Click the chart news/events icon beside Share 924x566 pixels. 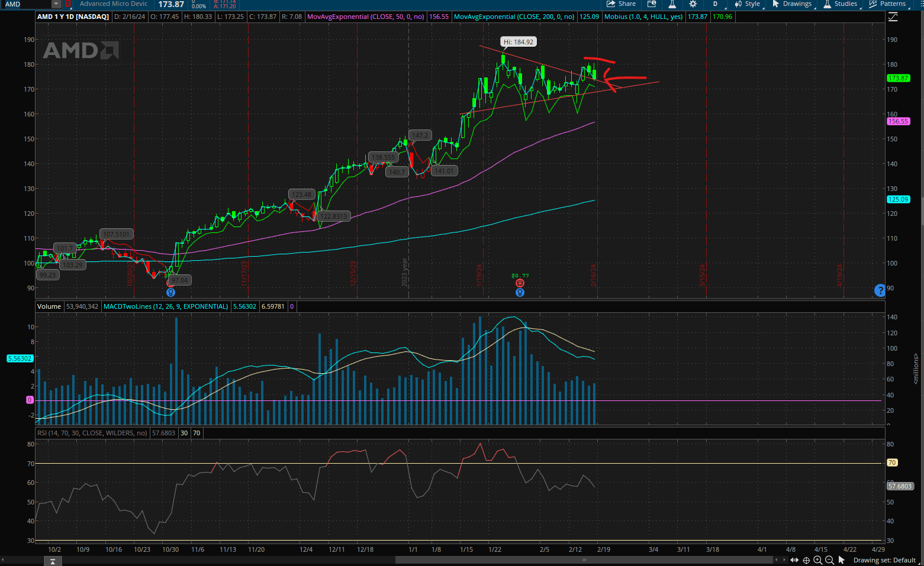point(652,4)
